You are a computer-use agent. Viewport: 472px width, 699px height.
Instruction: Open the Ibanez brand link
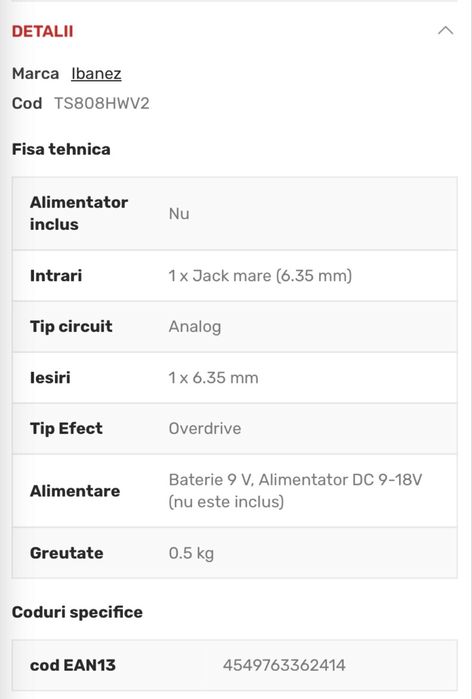tap(96, 74)
